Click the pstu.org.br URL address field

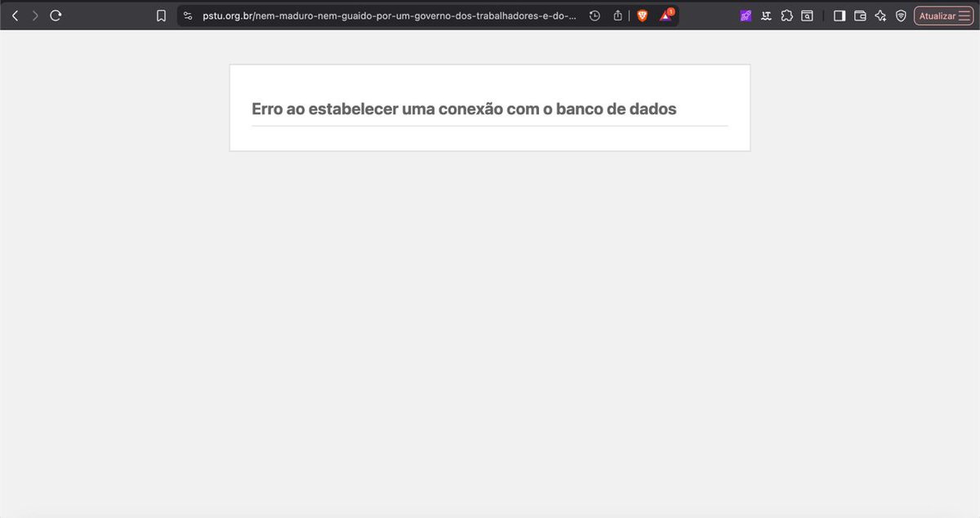point(390,16)
